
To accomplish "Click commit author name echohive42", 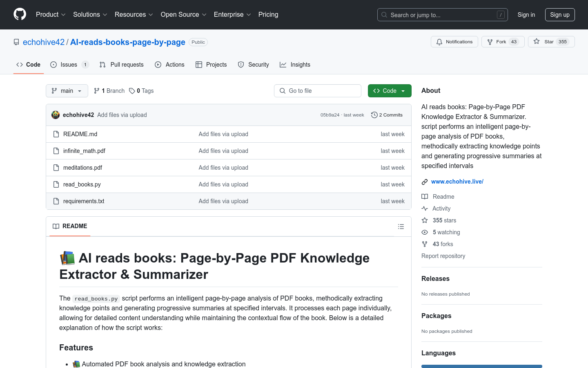I will [78, 115].
